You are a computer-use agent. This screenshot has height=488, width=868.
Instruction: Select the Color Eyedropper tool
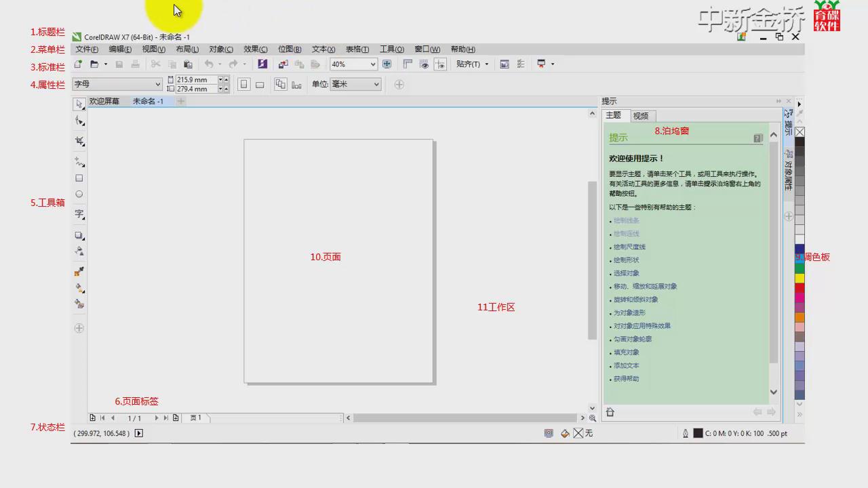point(79,272)
